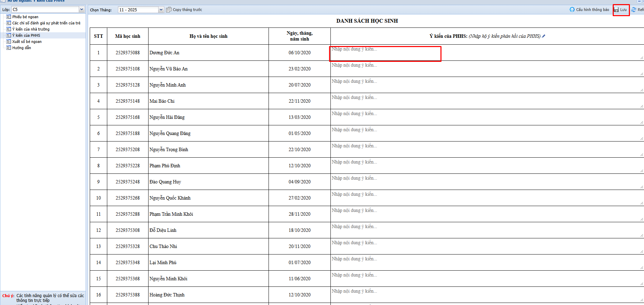Viewport: 644px width, 305px height.
Task: Click student name Dương Đức An
Action: tap(164, 53)
